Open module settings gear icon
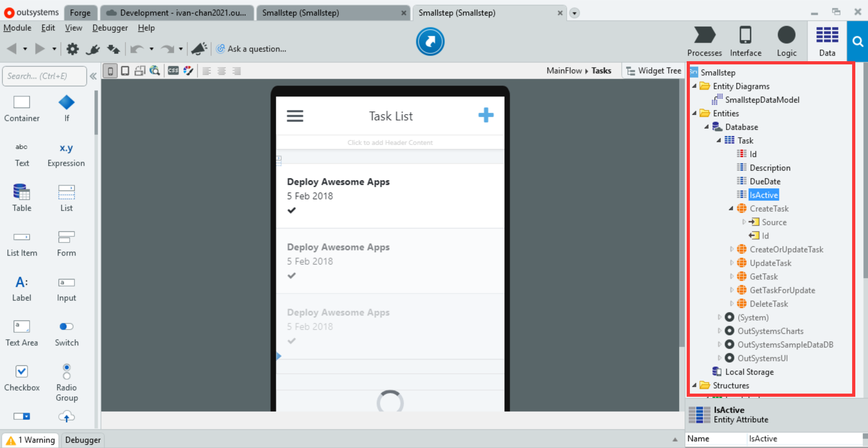This screenshot has width=868, height=448. [x=73, y=49]
